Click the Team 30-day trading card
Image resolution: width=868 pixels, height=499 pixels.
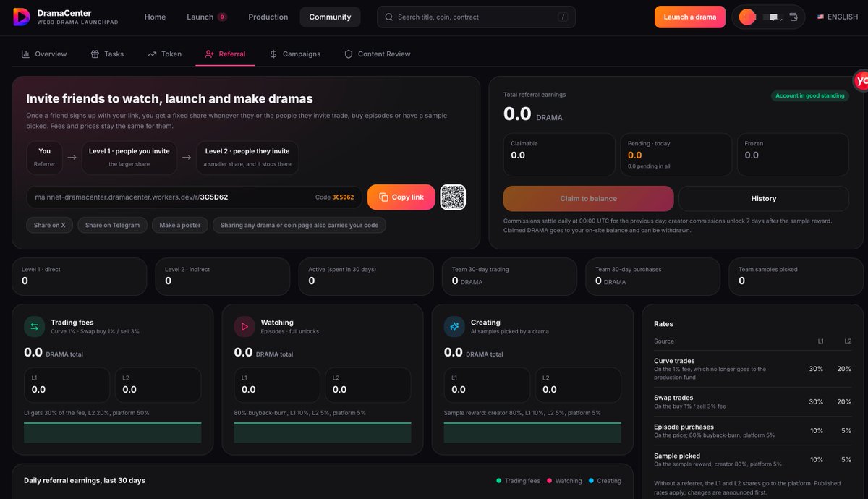coord(509,276)
